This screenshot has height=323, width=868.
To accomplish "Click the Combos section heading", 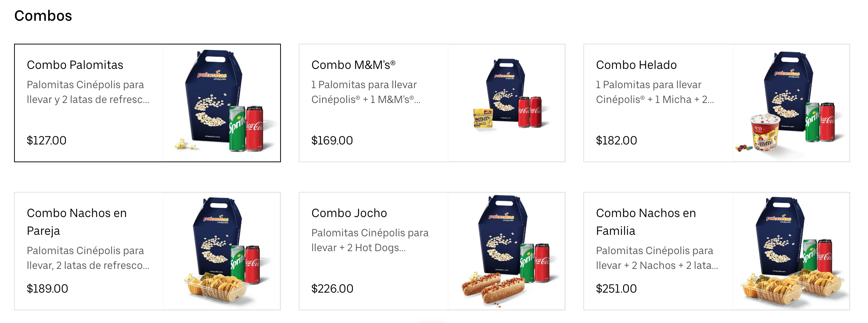I will pos(43,16).
